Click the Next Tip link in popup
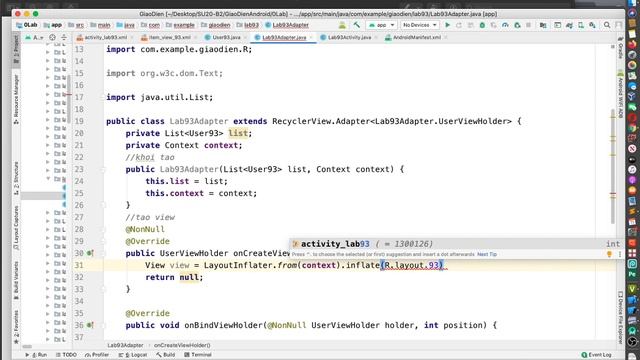Screen dimensions: 640x360 [487, 254]
